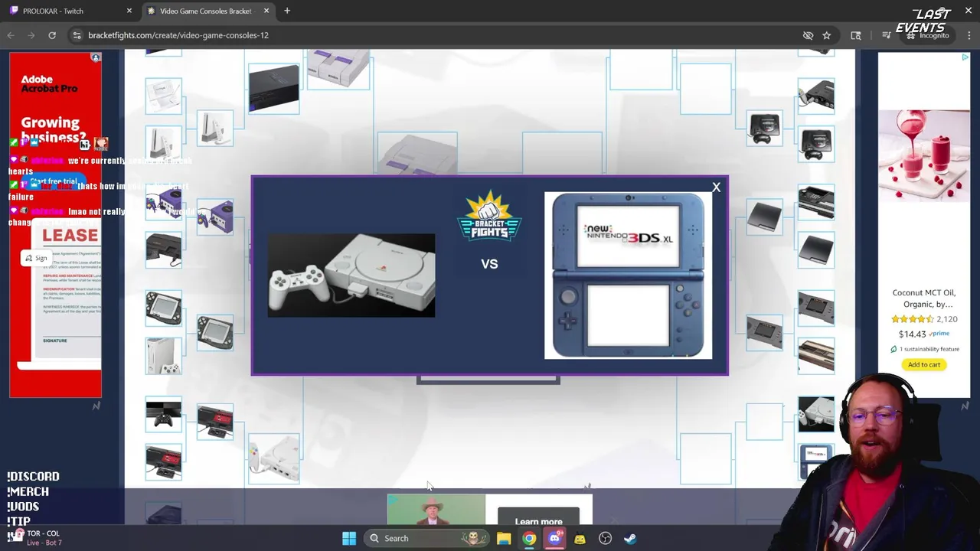Click AdChoices icon on Amazon ad
Viewport: 980px width, 551px height.
(x=965, y=57)
